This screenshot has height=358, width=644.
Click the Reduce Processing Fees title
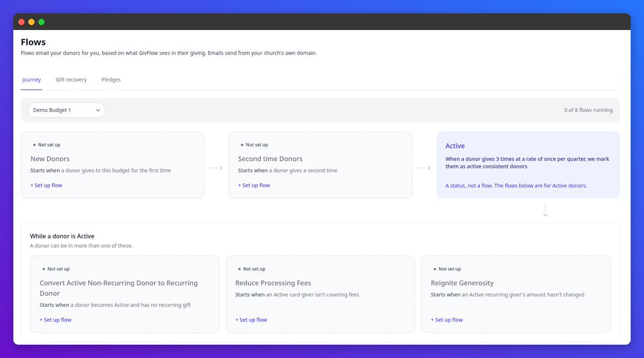pos(273,283)
